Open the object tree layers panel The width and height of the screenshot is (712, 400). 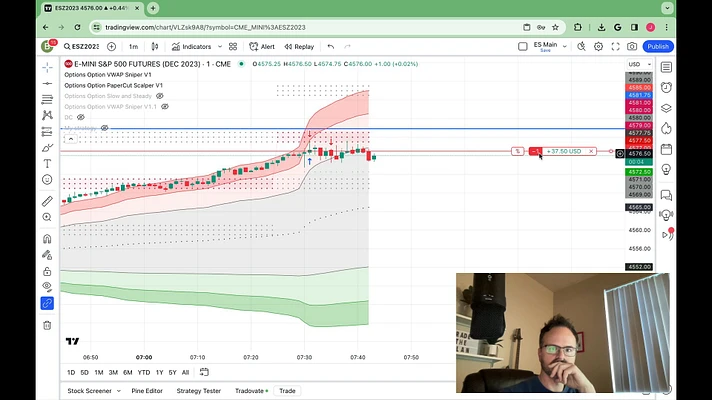[666, 108]
